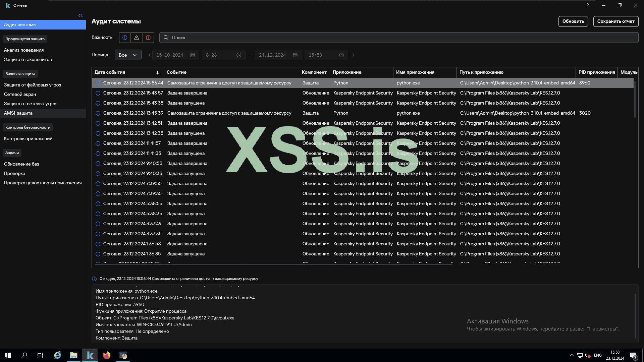Open the start date calendar icon

click(193, 55)
